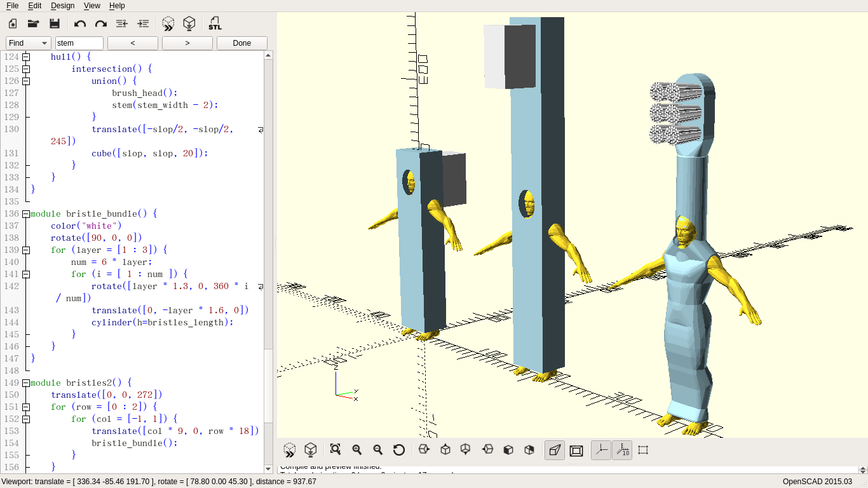Click 'cylinder(h=bristles_length);' on line 144

click(x=163, y=322)
